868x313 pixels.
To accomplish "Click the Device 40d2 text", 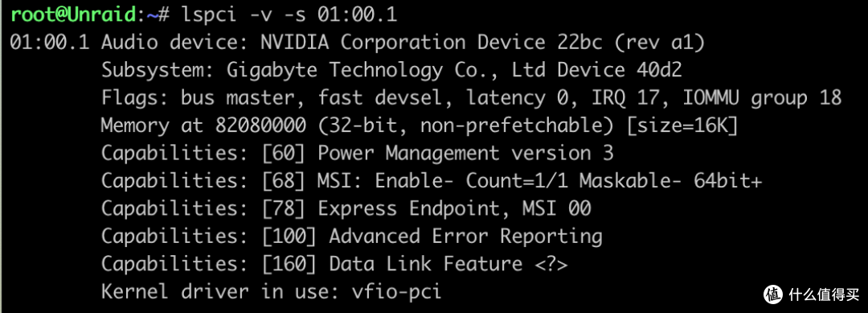I will coord(620,70).
